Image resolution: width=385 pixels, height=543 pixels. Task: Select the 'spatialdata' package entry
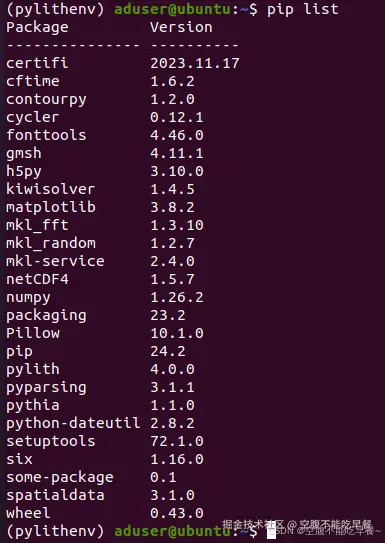(x=55, y=495)
